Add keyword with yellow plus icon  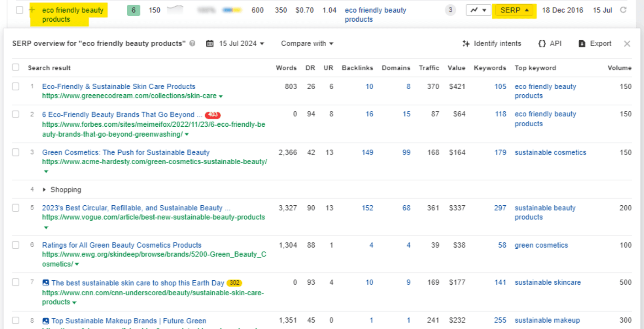32,10
